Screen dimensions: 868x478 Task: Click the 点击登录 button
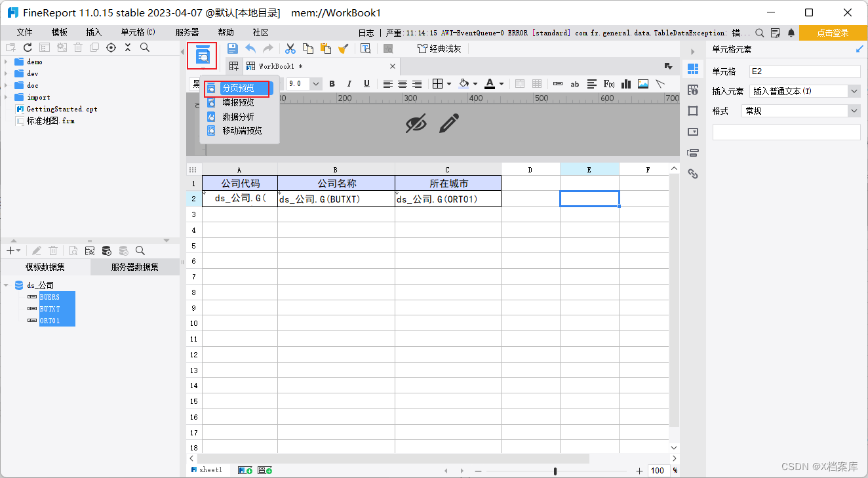(833, 33)
